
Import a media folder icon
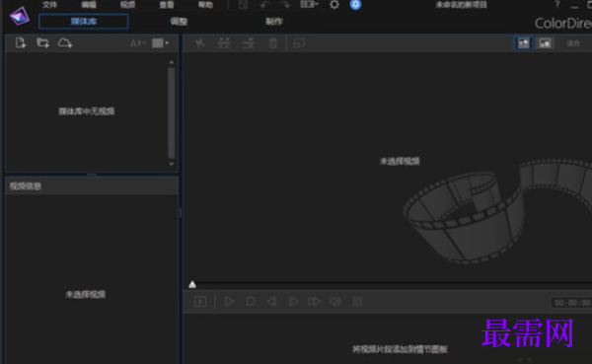[43, 43]
